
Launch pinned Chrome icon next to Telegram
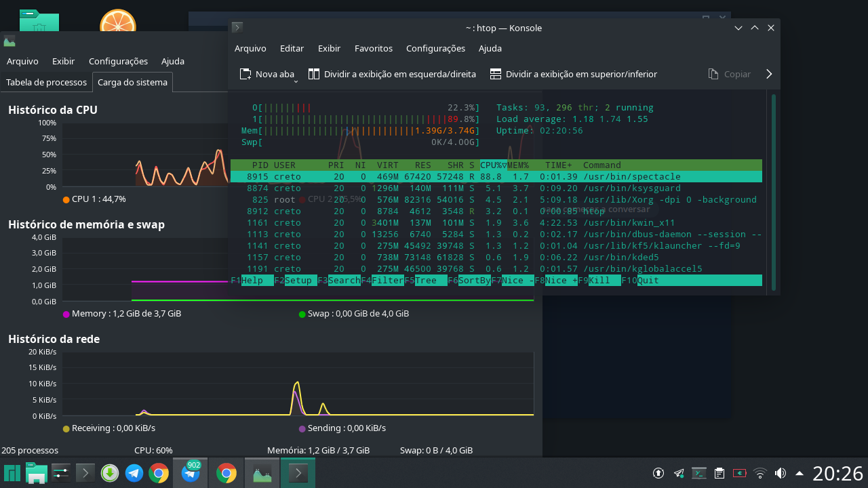pos(159,472)
